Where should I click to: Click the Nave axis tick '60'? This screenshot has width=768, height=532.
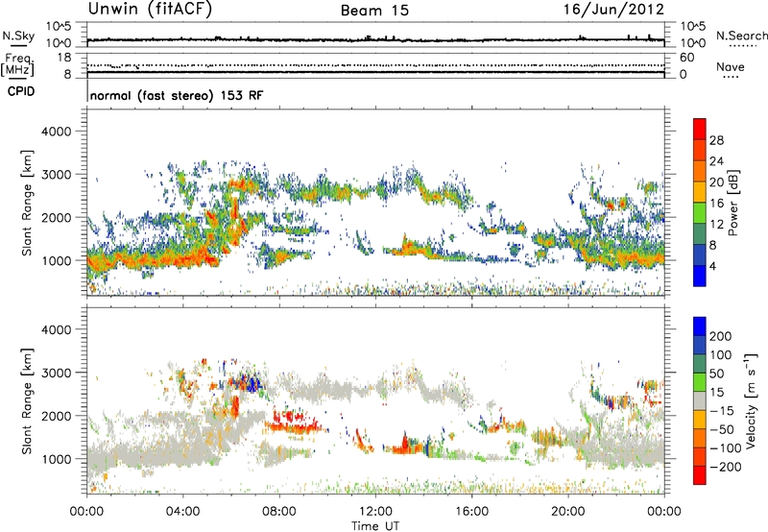[686, 58]
